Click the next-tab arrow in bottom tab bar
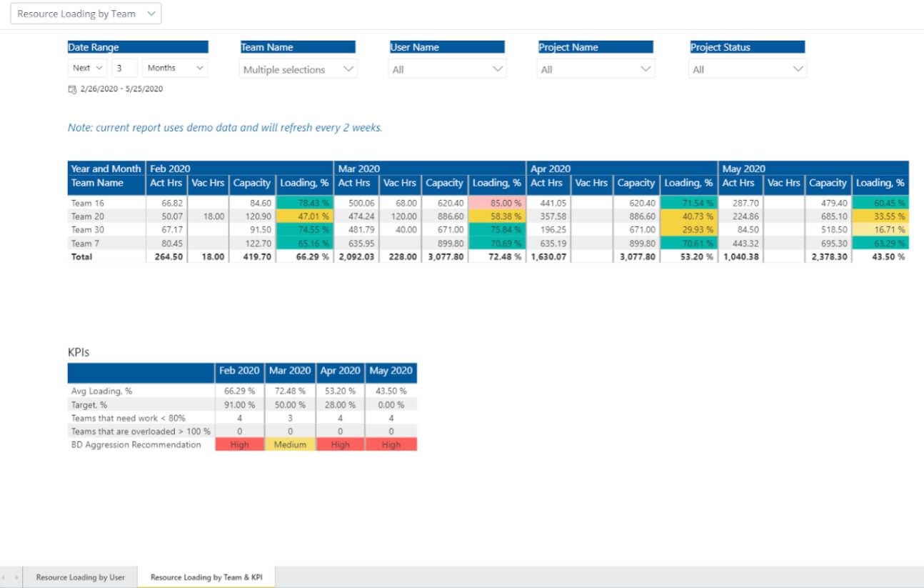 [x=16, y=577]
